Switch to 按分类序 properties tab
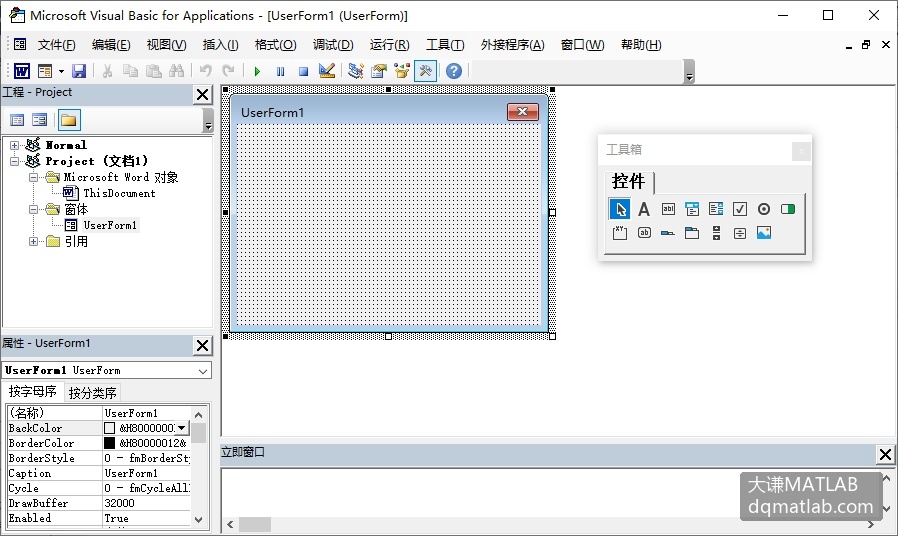The image size is (898, 536). 92,393
